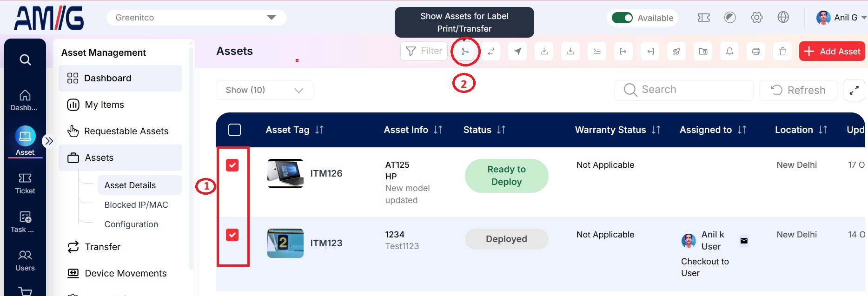
Task: Open the Users module in left rail
Action: [25, 260]
